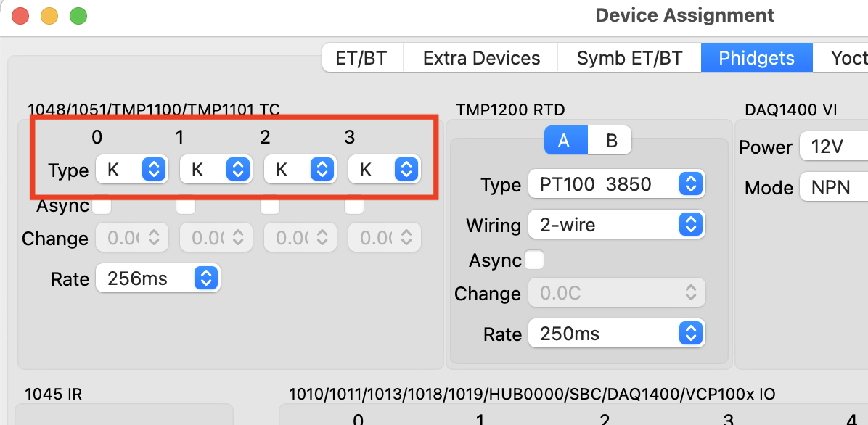The image size is (868, 425).
Task: Switch to the Symb ET/BT tab
Action: tap(629, 57)
